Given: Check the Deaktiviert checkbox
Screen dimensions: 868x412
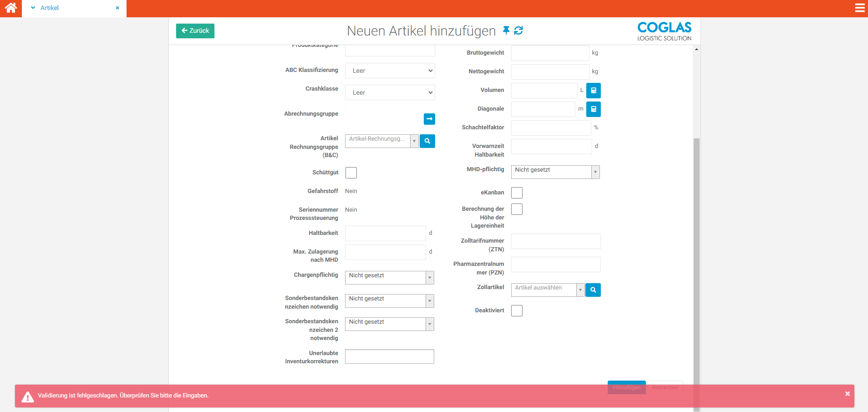Looking at the screenshot, I should [x=517, y=311].
